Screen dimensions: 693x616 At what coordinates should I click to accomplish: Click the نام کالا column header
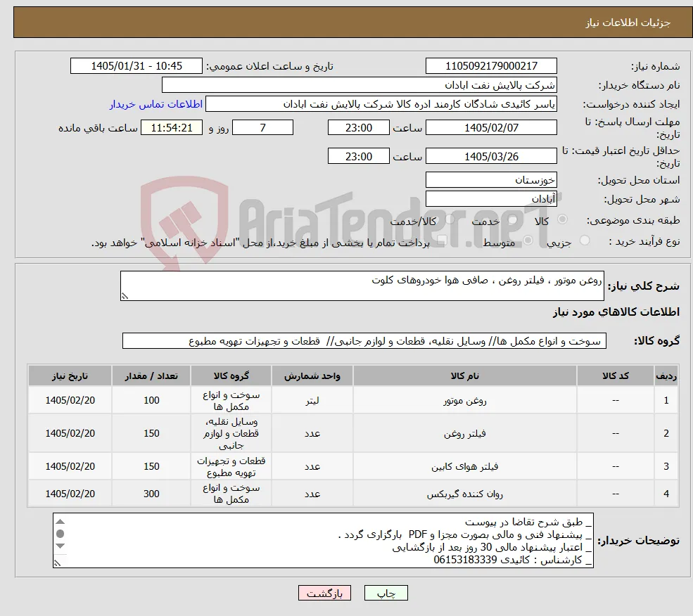click(464, 376)
